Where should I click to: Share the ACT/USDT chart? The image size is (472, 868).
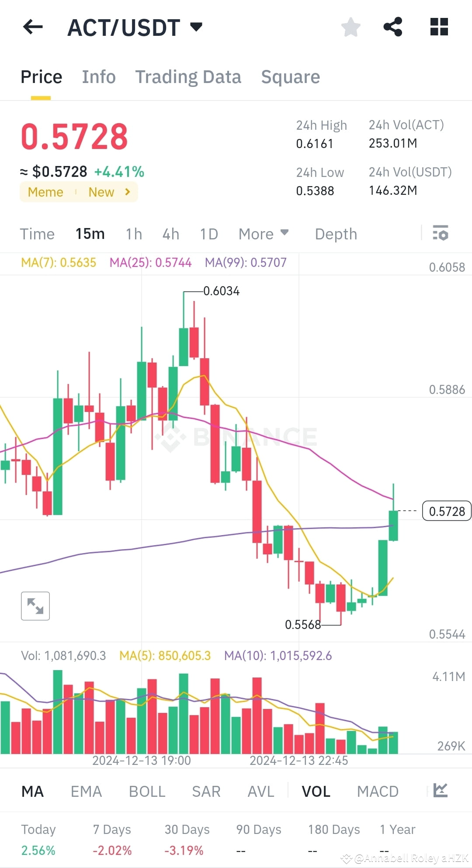tap(392, 27)
